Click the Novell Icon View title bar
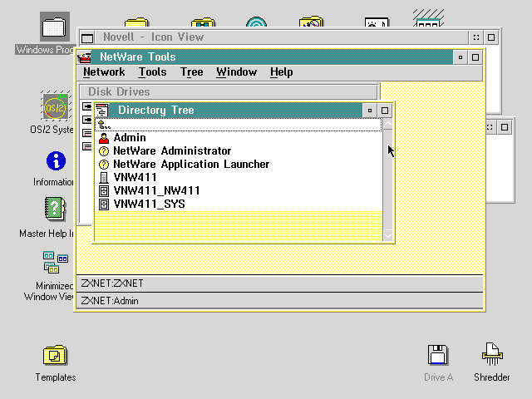 coord(281,37)
